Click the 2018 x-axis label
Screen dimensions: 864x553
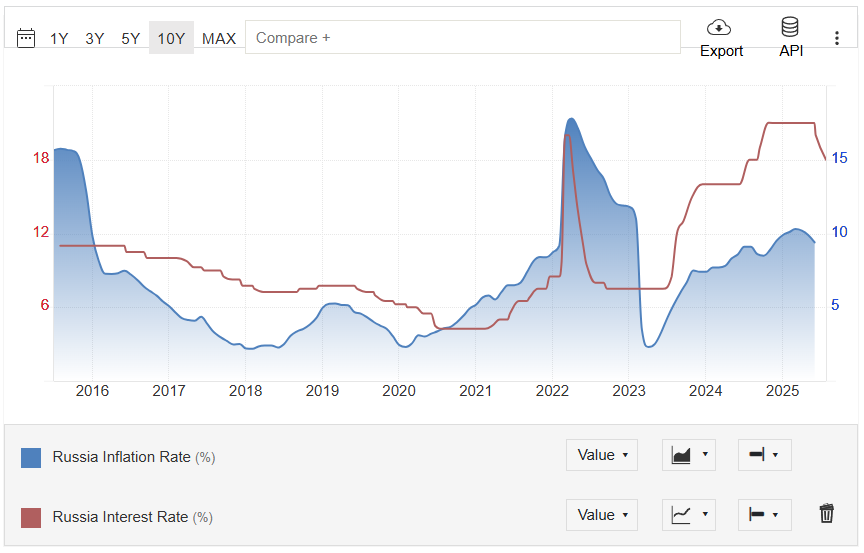245,391
